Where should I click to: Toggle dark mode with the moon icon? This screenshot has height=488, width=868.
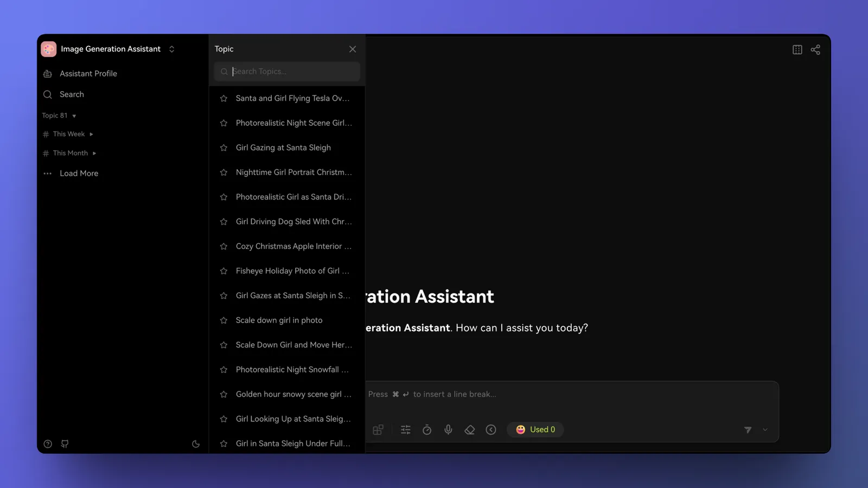[x=196, y=444]
